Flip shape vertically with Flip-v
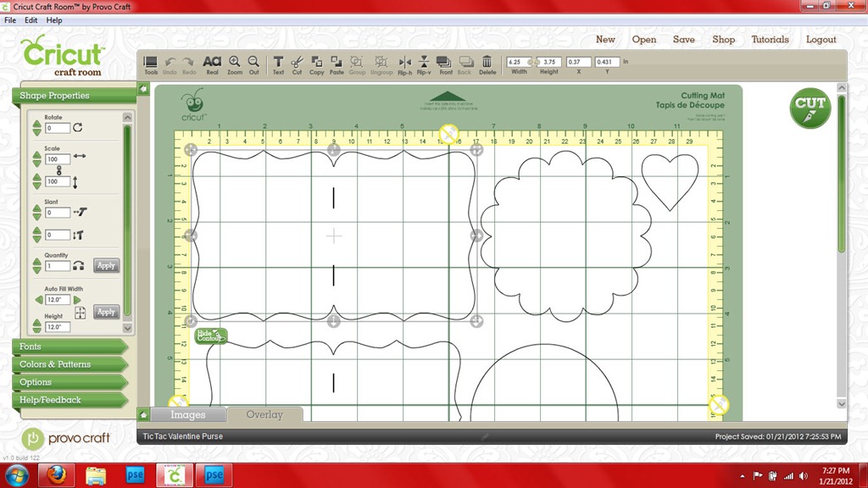Viewport: 868px width, 488px height. click(x=424, y=65)
